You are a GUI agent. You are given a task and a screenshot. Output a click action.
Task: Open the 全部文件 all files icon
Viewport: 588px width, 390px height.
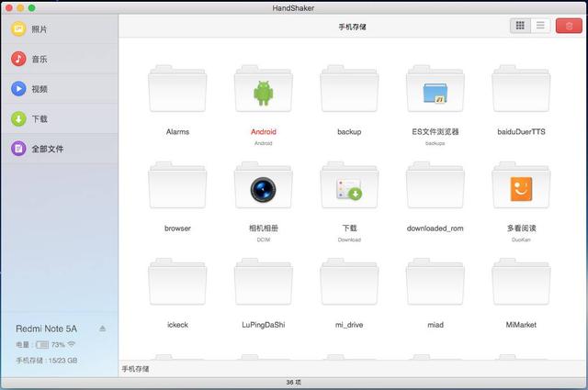pos(18,149)
